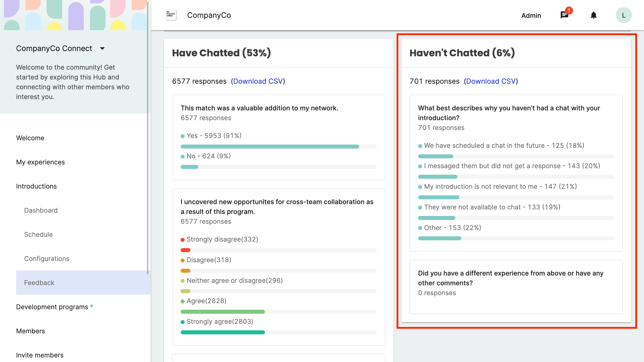Screen dimensions: 644x362
Task: Open Configurations under Introductions
Action: point(47,258)
